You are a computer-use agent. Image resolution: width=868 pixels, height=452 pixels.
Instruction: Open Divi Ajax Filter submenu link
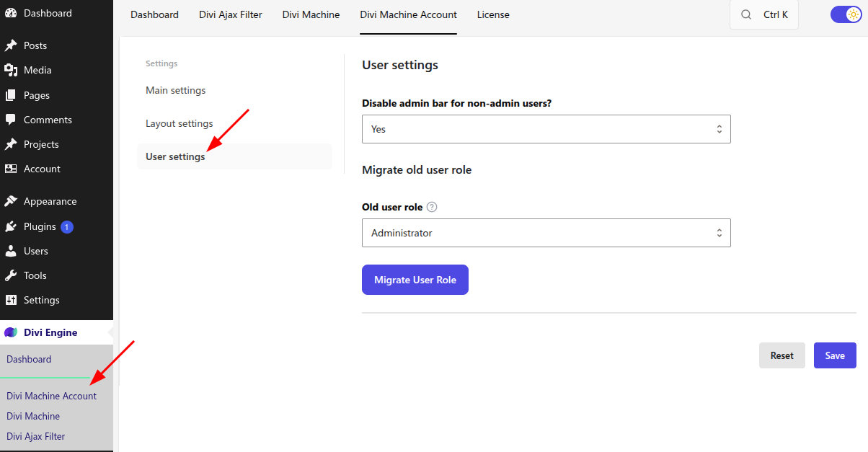pos(35,436)
